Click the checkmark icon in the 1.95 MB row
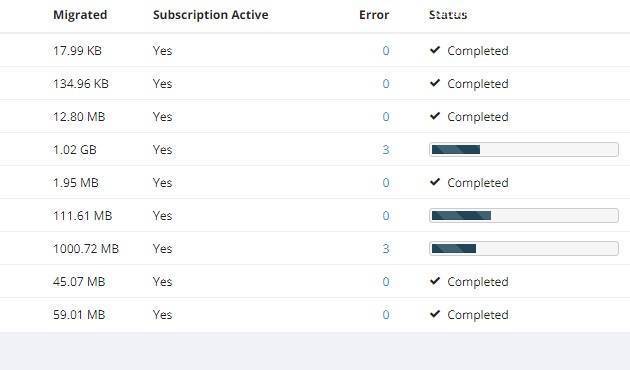The width and height of the screenshot is (630, 370). coord(435,182)
